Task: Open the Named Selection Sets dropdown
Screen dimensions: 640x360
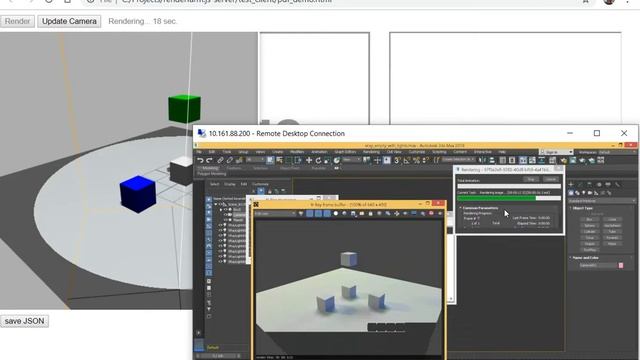Action: (458, 160)
